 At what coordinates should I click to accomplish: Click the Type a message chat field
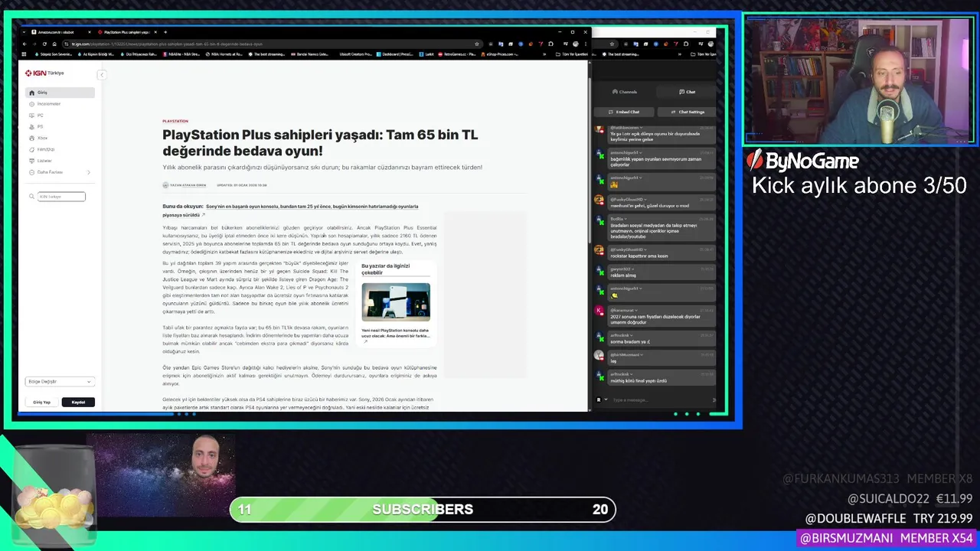click(661, 399)
